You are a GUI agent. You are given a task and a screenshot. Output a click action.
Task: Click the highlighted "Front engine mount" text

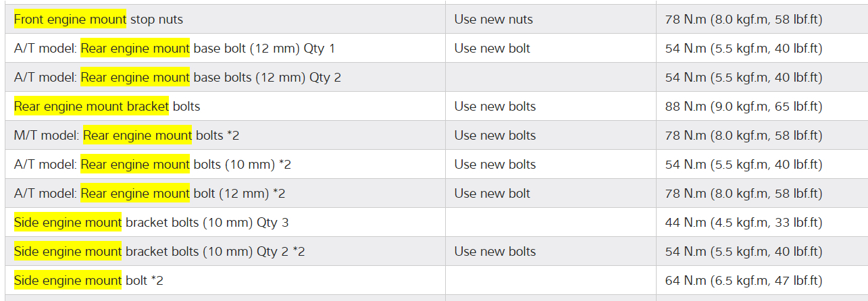pos(70,20)
